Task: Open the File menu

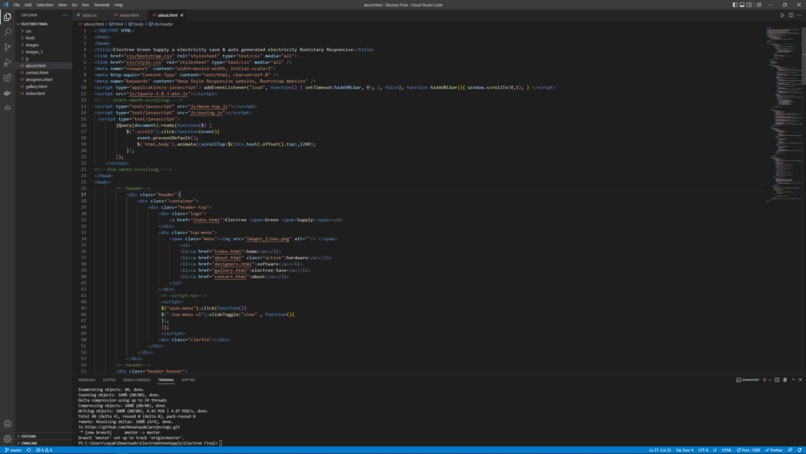Action: pyautogui.click(x=16, y=5)
